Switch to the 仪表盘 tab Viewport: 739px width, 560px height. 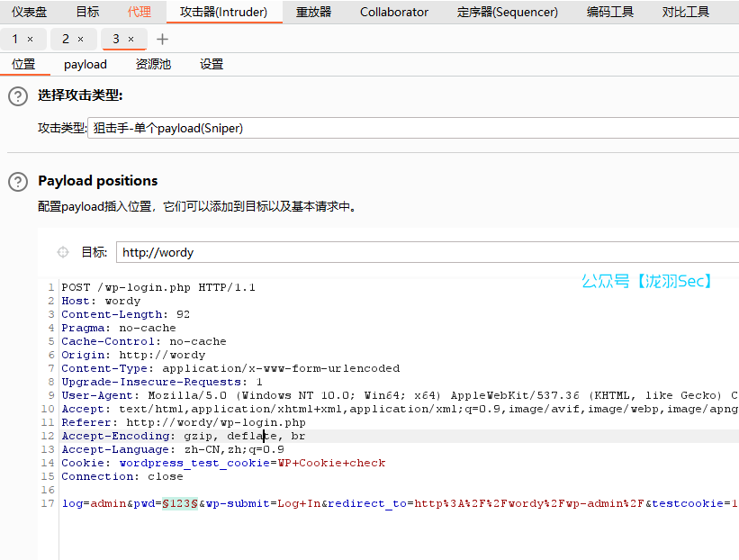29,12
